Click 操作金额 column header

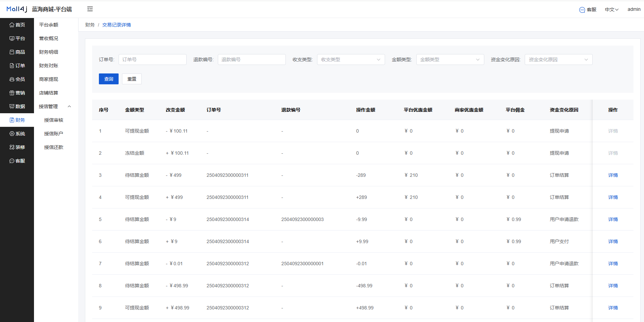366,110
